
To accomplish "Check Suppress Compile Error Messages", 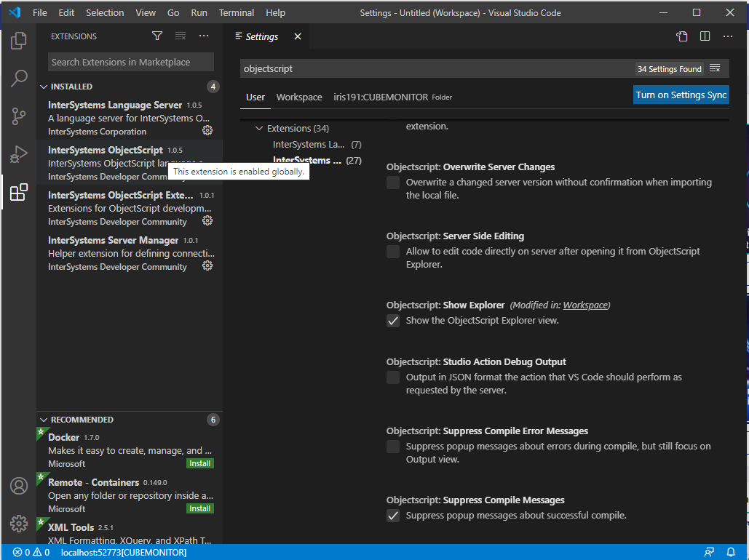I will click(393, 447).
